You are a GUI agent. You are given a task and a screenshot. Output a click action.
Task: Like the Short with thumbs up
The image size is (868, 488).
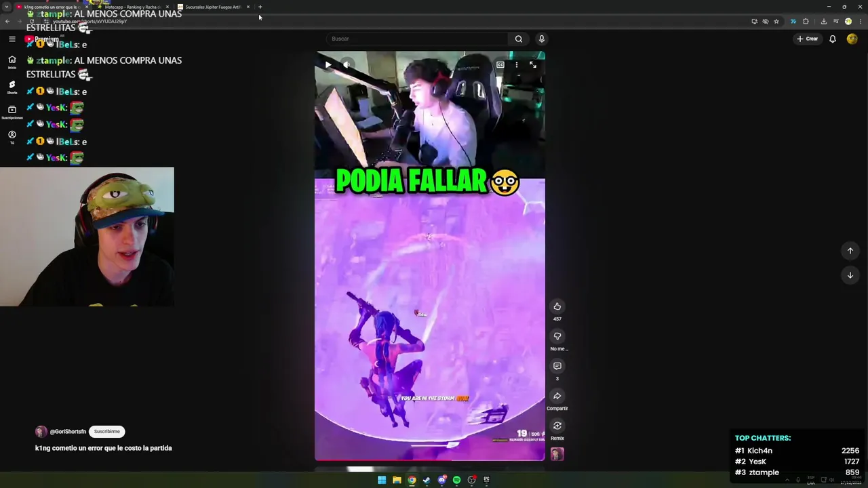(557, 306)
